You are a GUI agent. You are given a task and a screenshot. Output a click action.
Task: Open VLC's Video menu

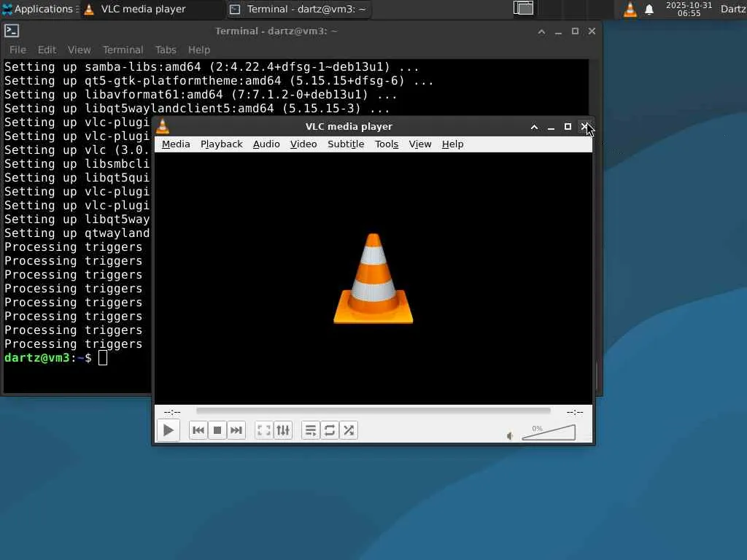coord(303,144)
